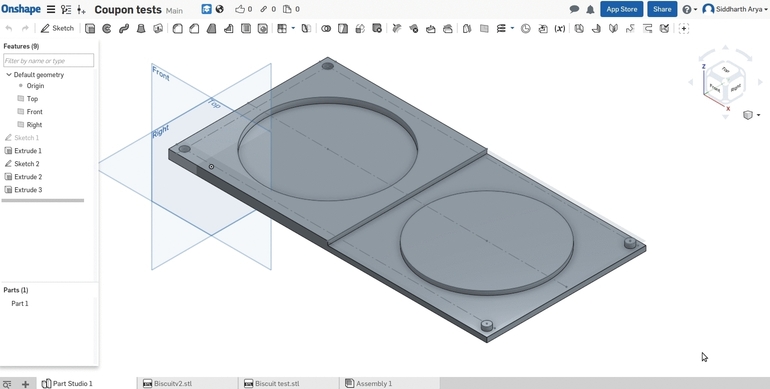Open the versions and history panel icon
Image resolution: width=770 pixels, height=389 pixels.
66,9
